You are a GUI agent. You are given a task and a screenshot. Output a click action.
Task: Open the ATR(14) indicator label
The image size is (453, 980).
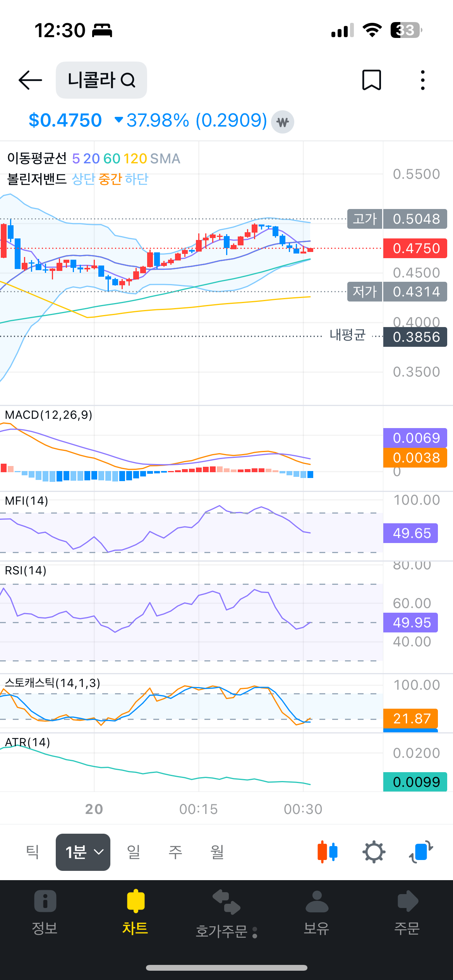coord(27,742)
